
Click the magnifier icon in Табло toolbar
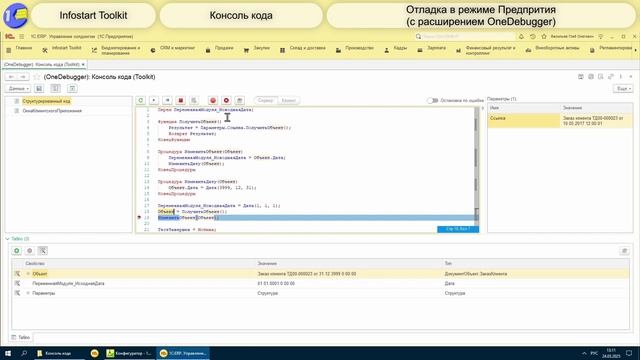click(x=43, y=251)
